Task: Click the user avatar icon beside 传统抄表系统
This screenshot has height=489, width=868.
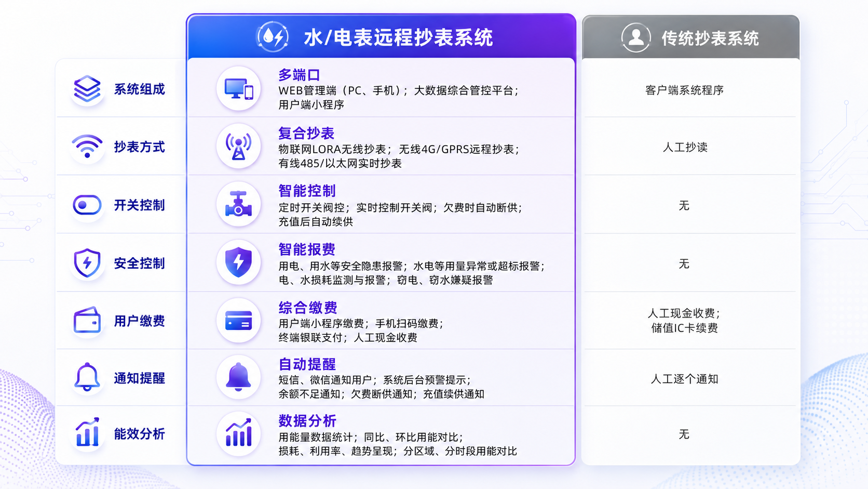Action: click(636, 37)
